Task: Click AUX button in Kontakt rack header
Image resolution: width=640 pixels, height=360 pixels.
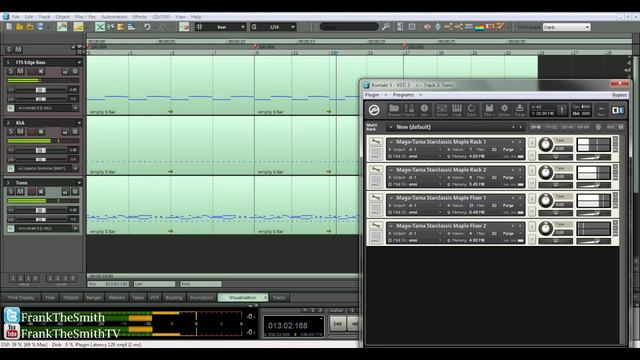Action: click(611, 127)
